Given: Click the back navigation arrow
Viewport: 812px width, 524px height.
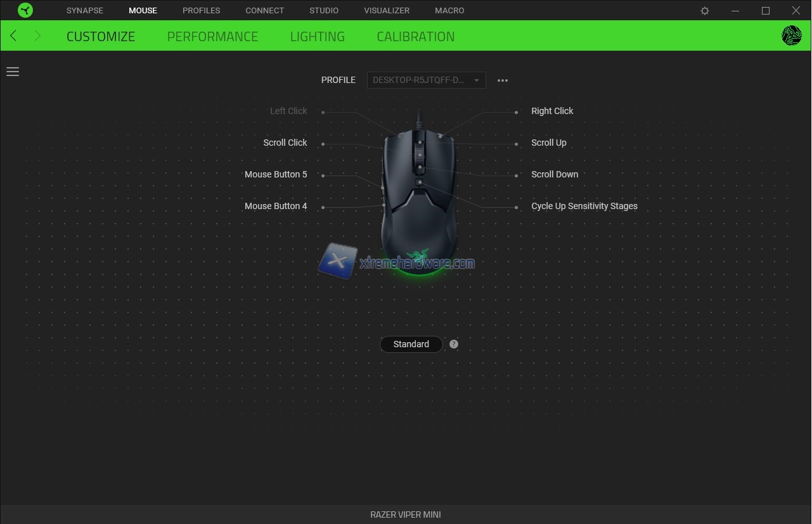Looking at the screenshot, I should tap(13, 36).
